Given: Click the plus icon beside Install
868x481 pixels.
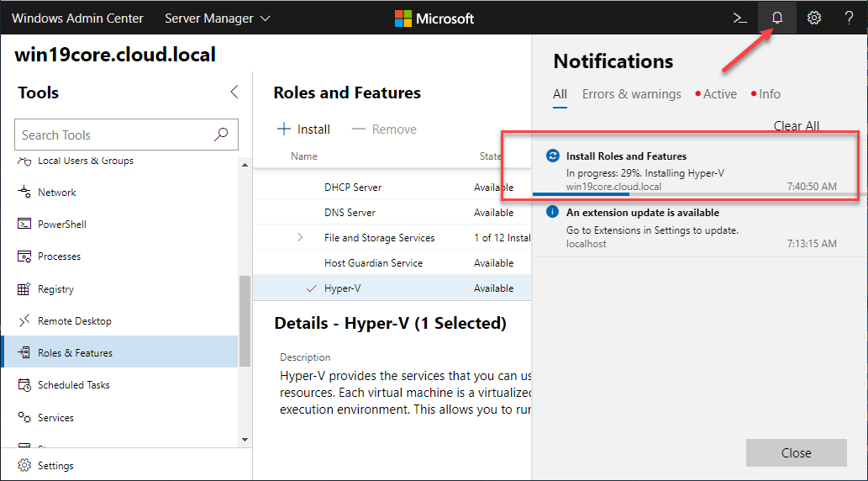Looking at the screenshot, I should 283,129.
